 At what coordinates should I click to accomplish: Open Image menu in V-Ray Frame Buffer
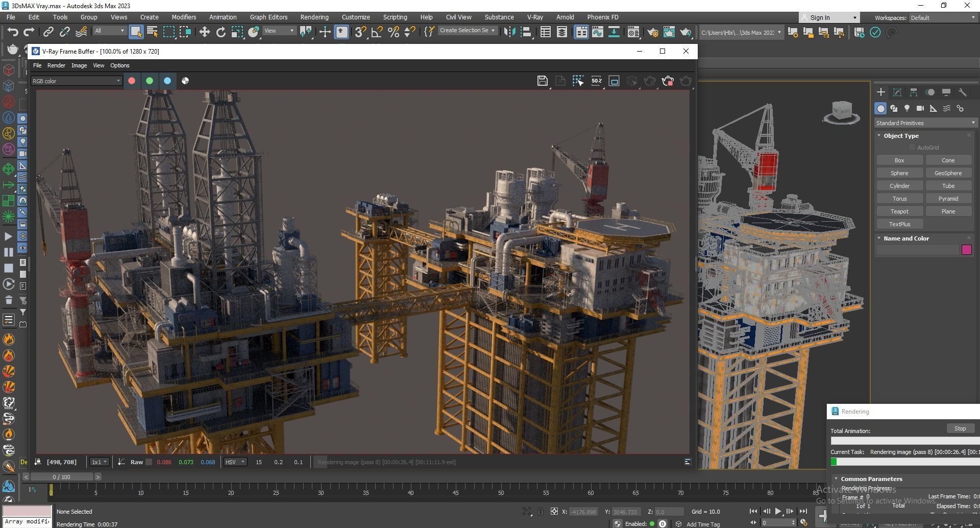point(79,65)
